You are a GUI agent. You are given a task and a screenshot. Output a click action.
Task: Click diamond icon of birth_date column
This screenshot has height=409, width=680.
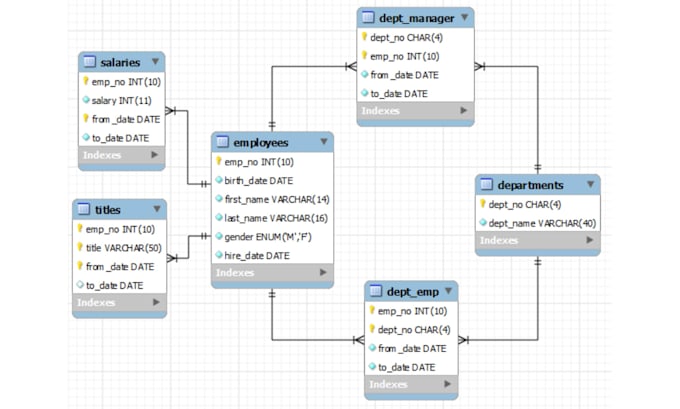click(219, 180)
